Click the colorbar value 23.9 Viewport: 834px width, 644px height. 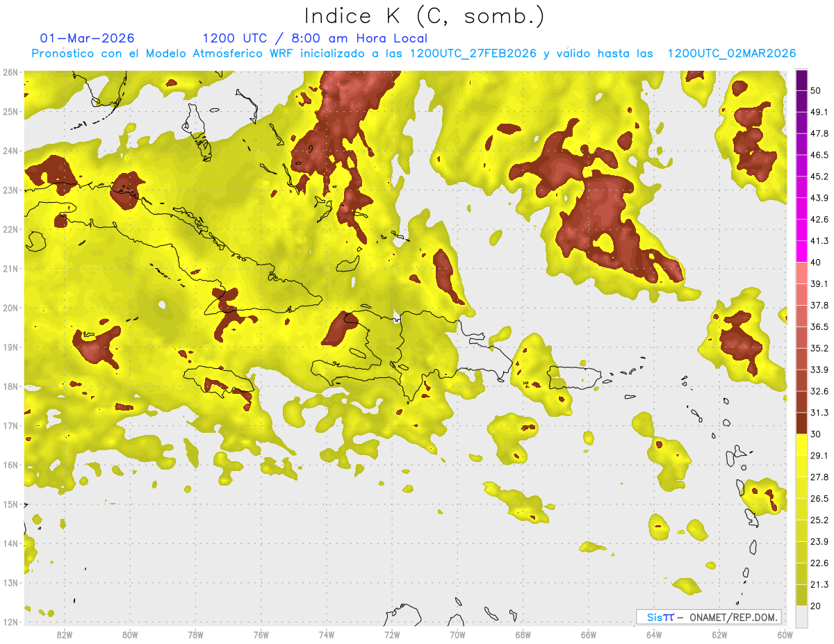pos(819,542)
